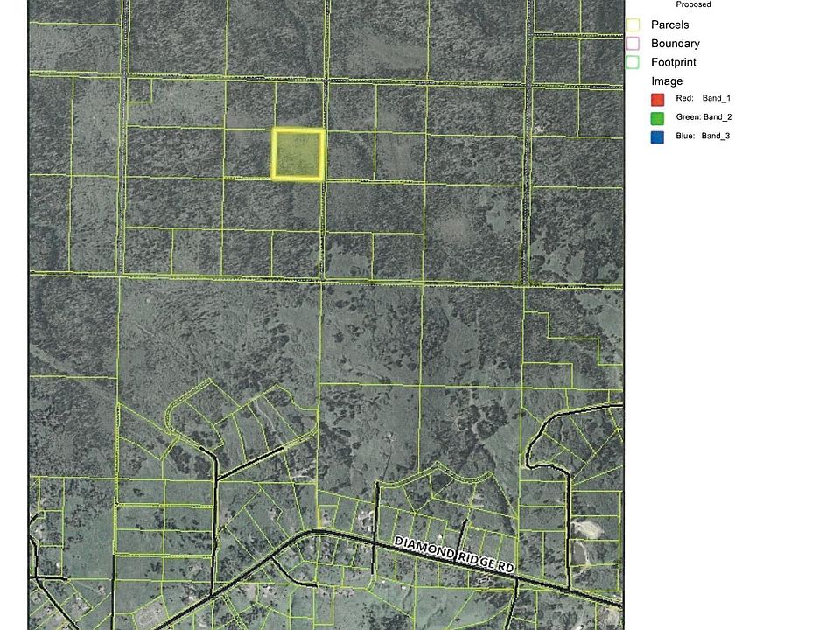
Task: Click the Parcels legend label
Action: pos(669,24)
